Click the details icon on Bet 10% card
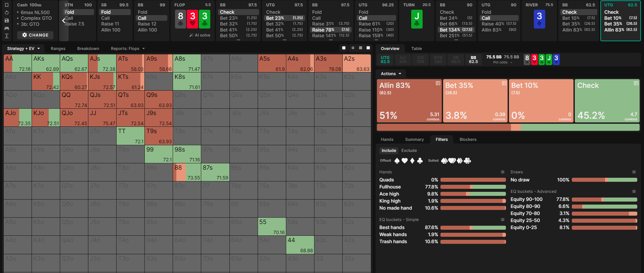This screenshot has height=273, width=644. (570, 83)
